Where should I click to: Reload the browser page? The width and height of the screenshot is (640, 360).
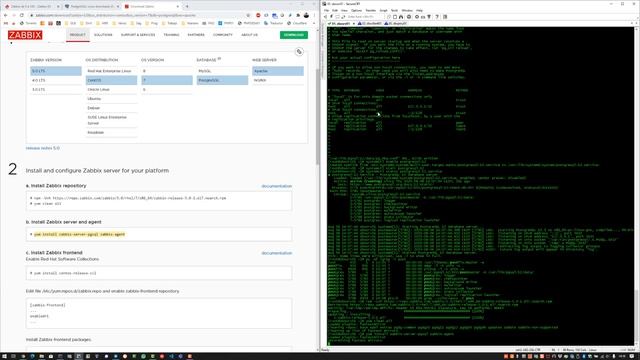click(22, 15)
